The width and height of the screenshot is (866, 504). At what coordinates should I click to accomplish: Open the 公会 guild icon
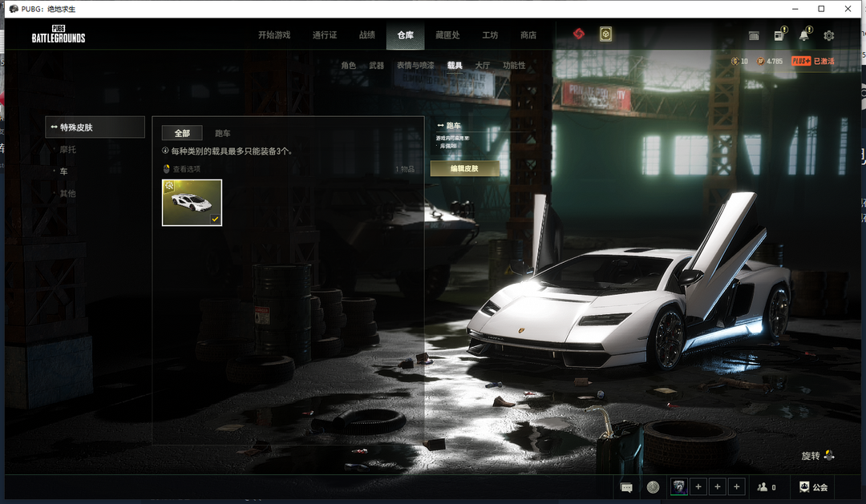coord(814,487)
